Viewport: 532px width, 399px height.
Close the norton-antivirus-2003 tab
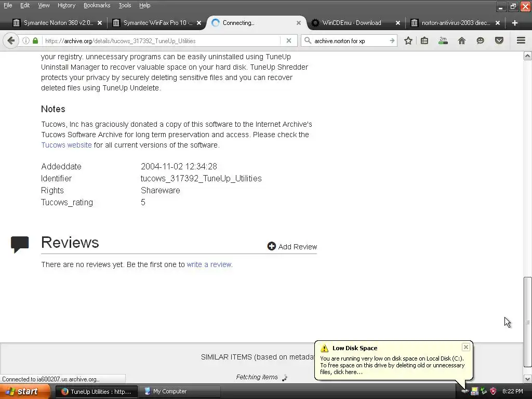tap(497, 23)
